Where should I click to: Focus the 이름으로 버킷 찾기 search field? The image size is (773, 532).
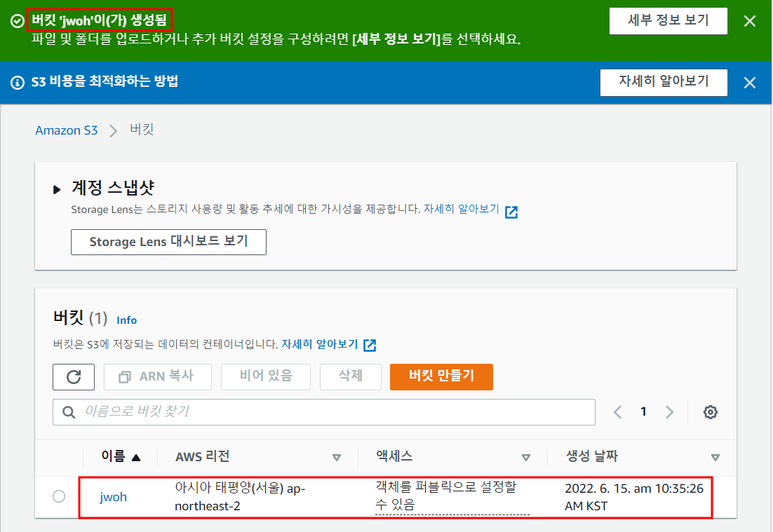click(324, 412)
